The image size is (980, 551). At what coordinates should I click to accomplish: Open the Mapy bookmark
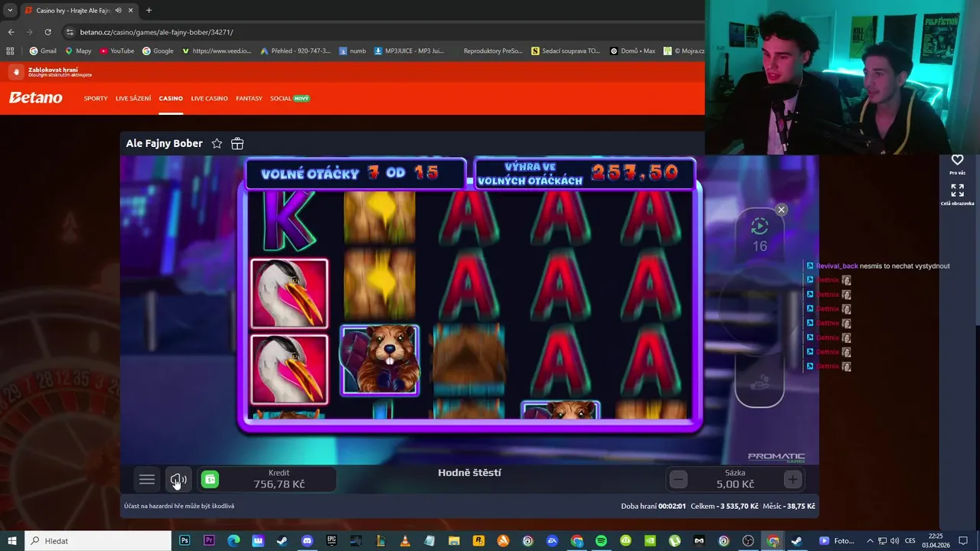coord(78,51)
